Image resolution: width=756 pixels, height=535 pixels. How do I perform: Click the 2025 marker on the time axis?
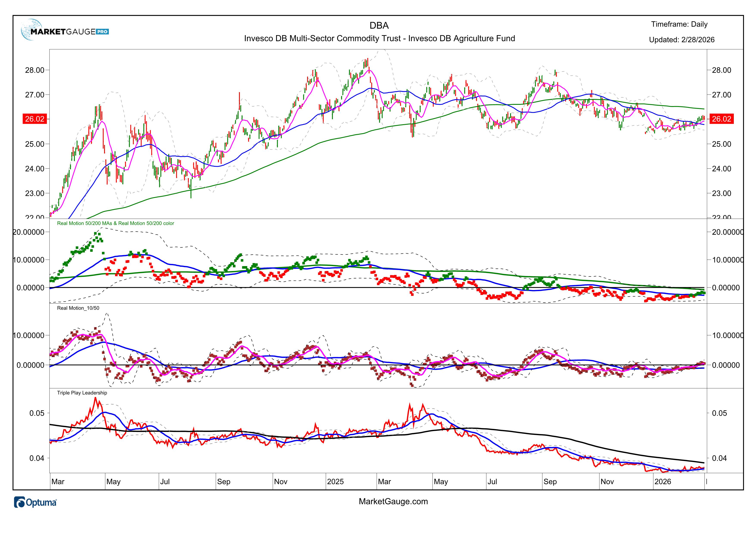[x=335, y=482]
